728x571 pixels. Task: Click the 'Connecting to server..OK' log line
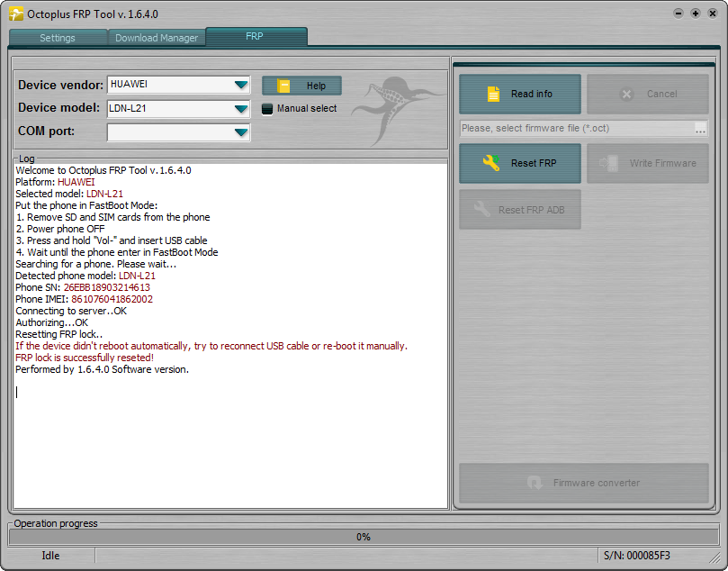71,311
